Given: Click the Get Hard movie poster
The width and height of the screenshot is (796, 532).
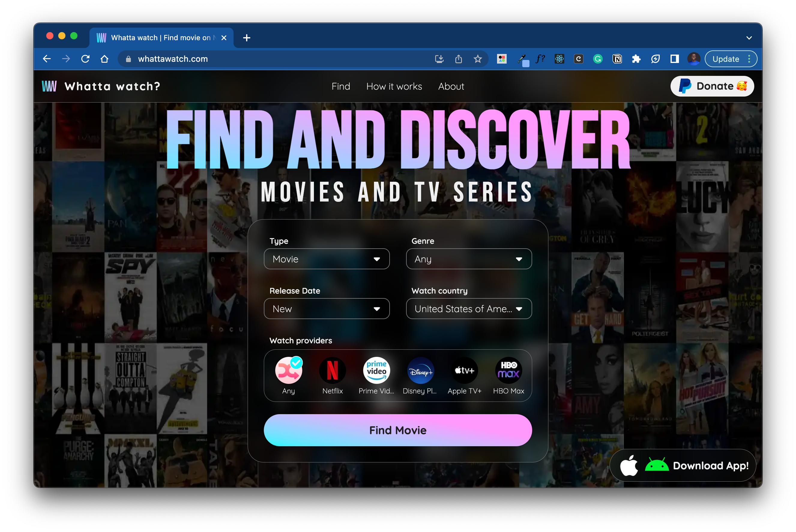Looking at the screenshot, I should [x=598, y=297].
